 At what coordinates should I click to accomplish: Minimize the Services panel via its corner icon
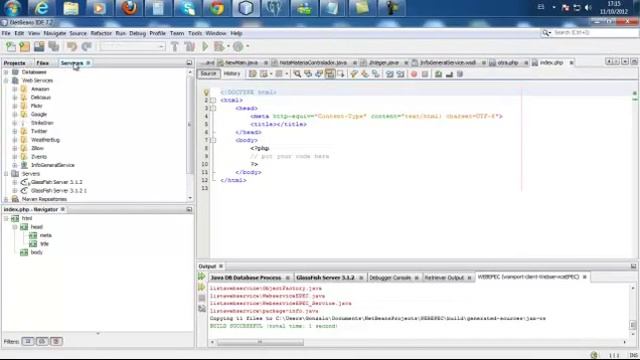click(x=189, y=63)
